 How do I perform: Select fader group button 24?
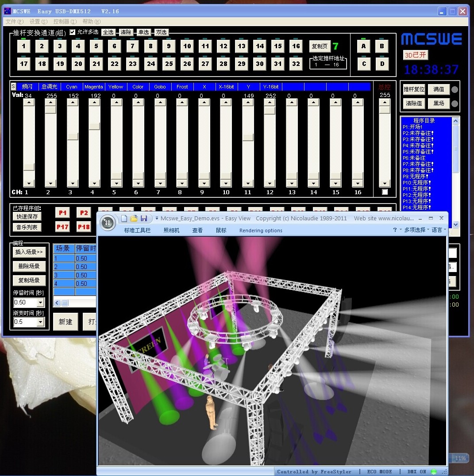pyautogui.click(x=151, y=64)
